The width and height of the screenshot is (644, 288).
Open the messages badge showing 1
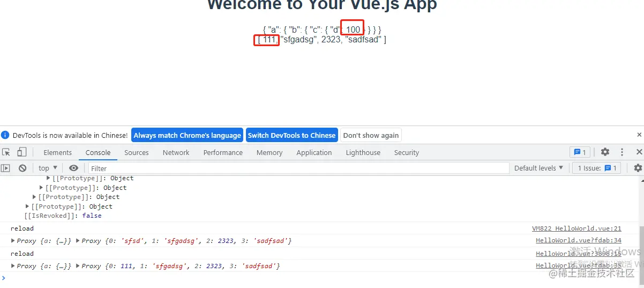point(580,152)
